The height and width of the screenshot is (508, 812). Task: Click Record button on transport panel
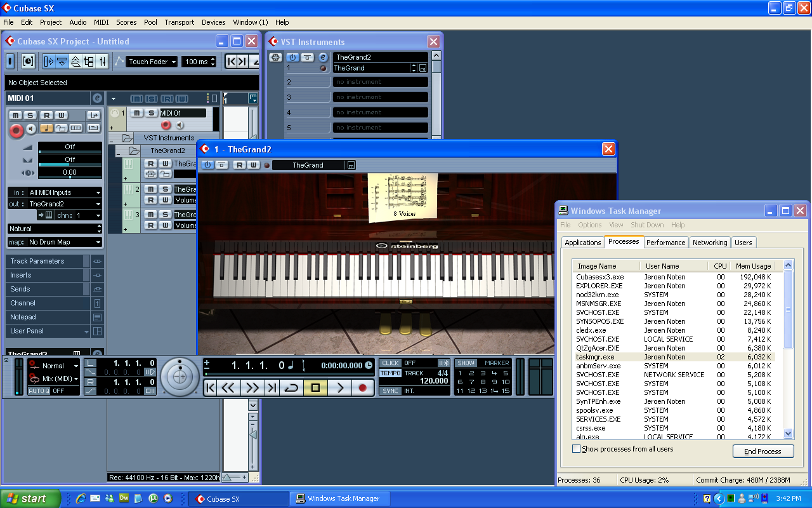(363, 387)
